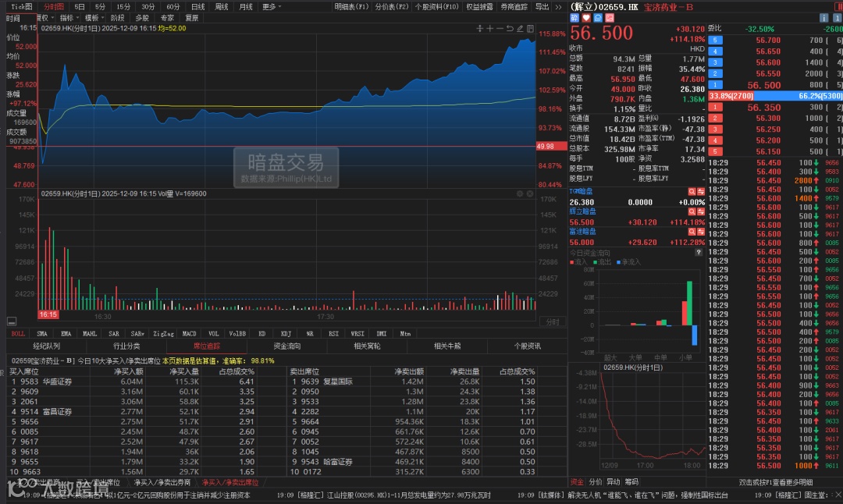Open the 更多 periods dropdown
The height and width of the screenshot is (504, 843).
tap(272, 6)
